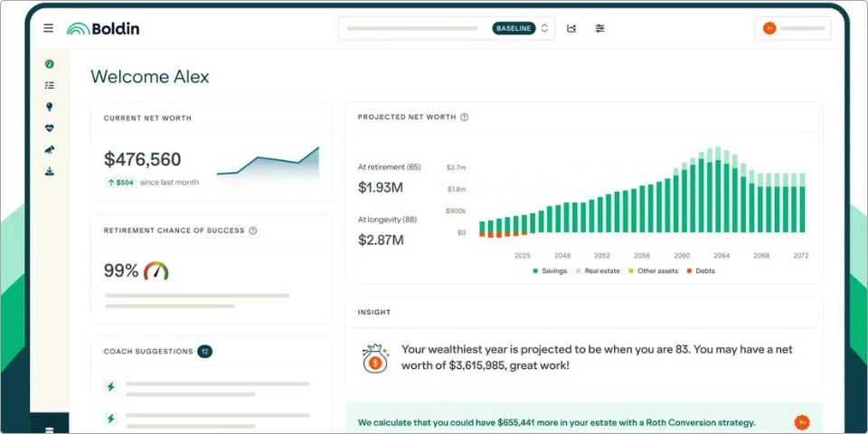Open the Roth Conversion strategy banner

pyautogui.click(x=583, y=419)
